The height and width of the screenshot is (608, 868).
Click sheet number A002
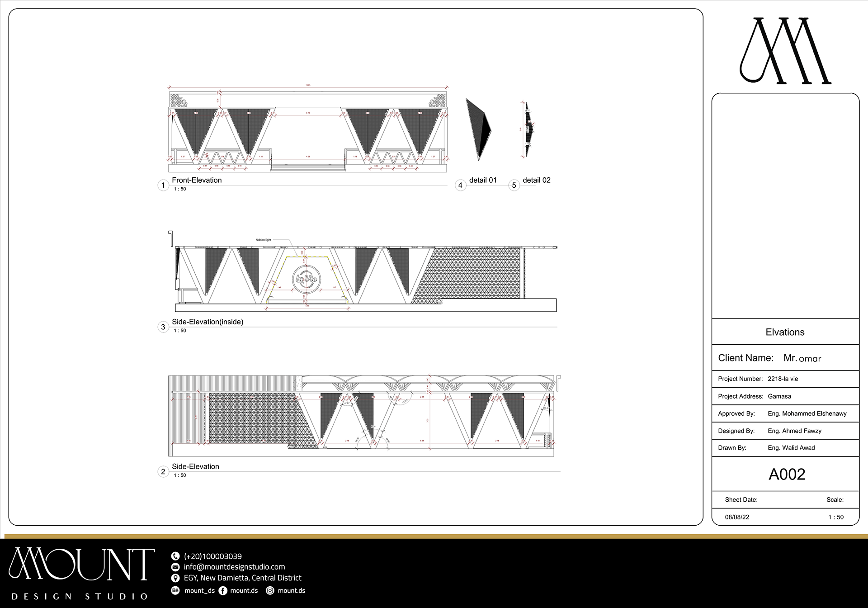click(787, 474)
